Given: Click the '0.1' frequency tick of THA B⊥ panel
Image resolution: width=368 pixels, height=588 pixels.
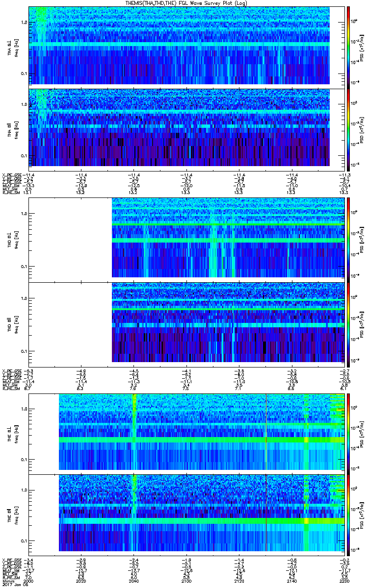Looking at the screenshot, I should click(24, 74).
